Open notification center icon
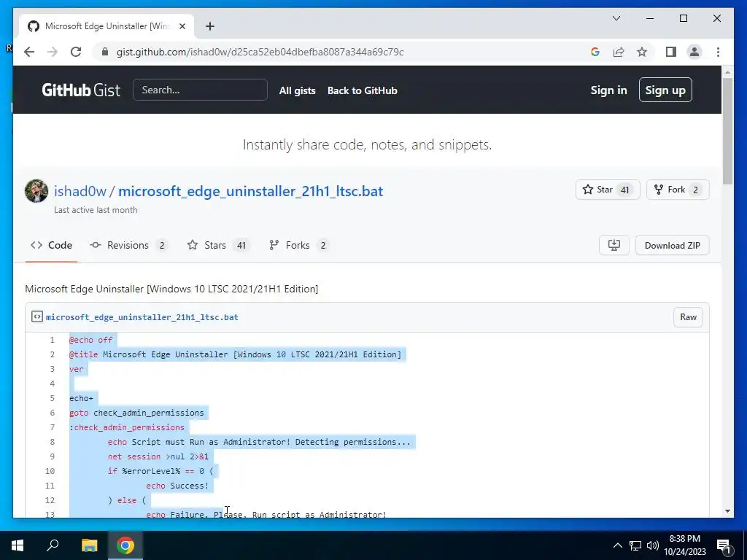Viewport: 747px width, 560px height. click(x=724, y=546)
